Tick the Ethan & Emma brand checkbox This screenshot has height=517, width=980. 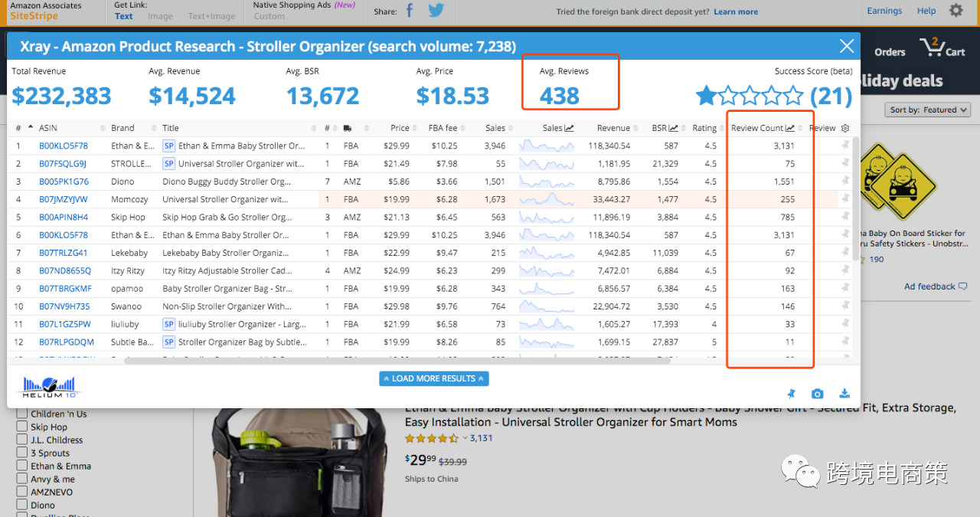point(22,466)
